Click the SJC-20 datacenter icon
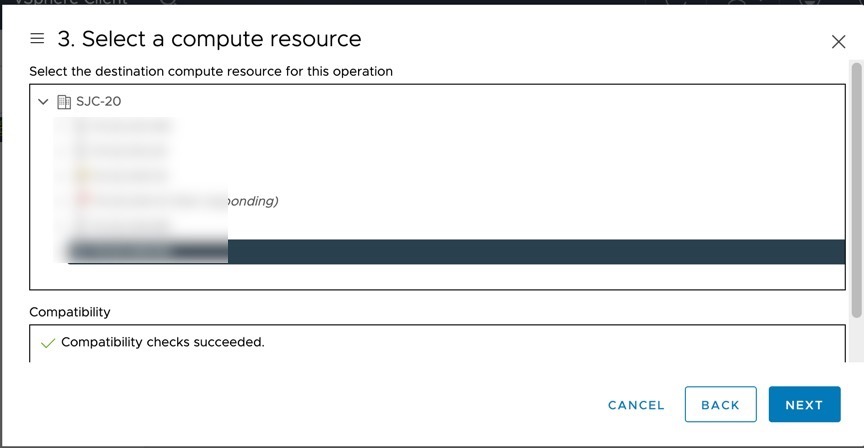Screen dimensions: 864x448 (64, 102)
